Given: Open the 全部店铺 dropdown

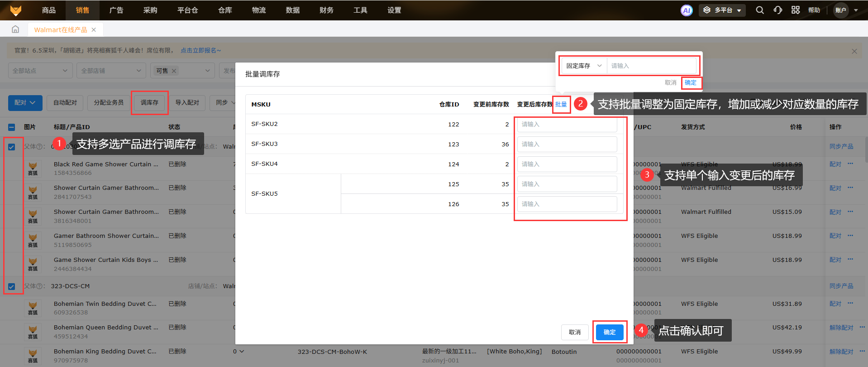Looking at the screenshot, I should [x=111, y=71].
